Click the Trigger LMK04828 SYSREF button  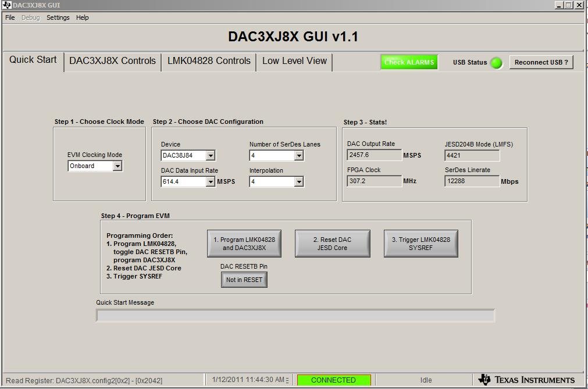pyautogui.click(x=420, y=244)
